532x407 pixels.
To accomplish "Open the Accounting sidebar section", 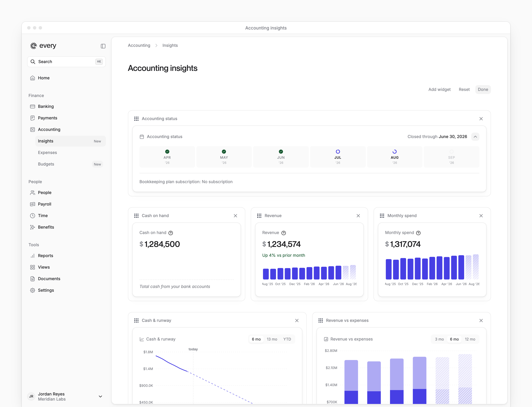I will click(x=66, y=129).
